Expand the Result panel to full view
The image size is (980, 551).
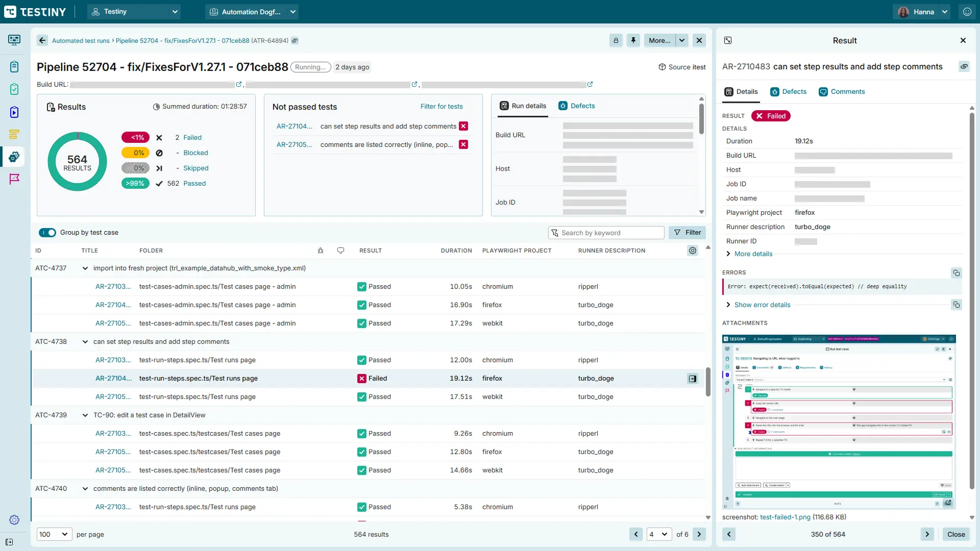click(728, 40)
